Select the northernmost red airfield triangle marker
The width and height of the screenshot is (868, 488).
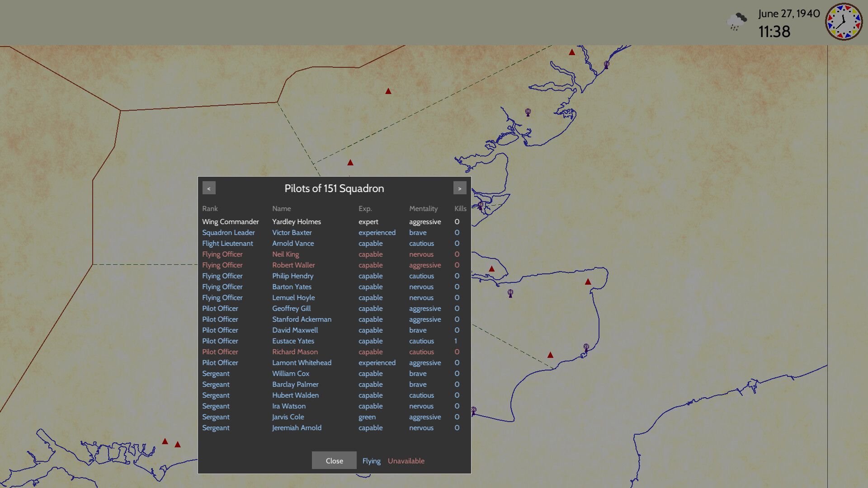572,52
